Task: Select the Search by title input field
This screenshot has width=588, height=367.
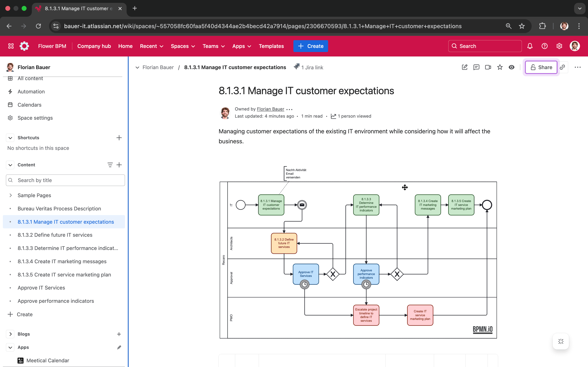Action: (x=65, y=180)
